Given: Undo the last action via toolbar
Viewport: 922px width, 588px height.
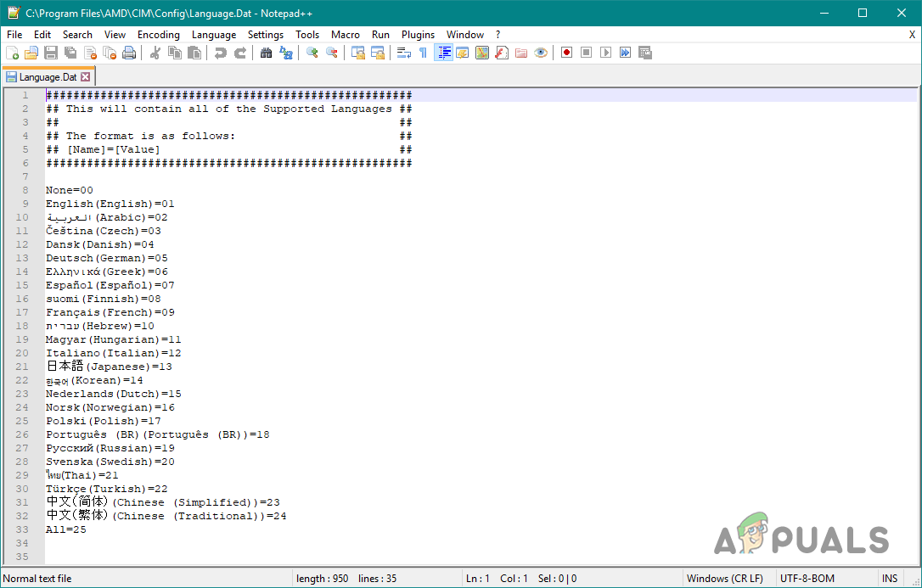Looking at the screenshot, I should 221,53.
